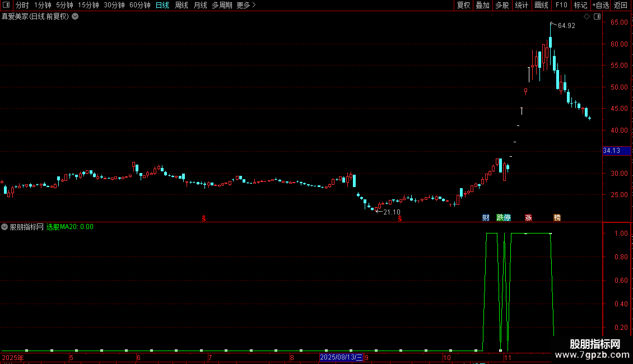The image size is (633, 364).
Task: Switch to 日线 daily chart
Action: [162, 5]
